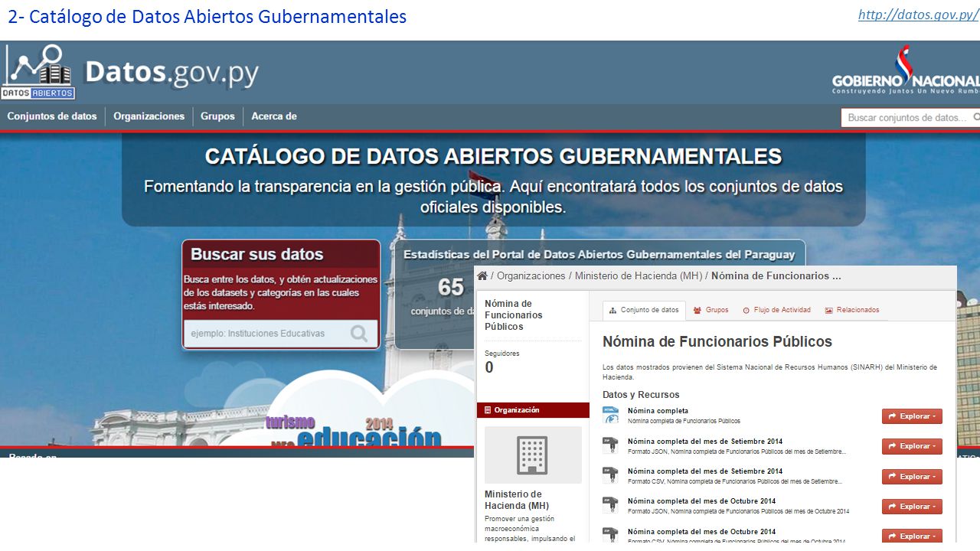The width and height of the screenshot is (980, 551).
Task: Open Setiembre 2014 JSON resource title
Action: (705, 442)
